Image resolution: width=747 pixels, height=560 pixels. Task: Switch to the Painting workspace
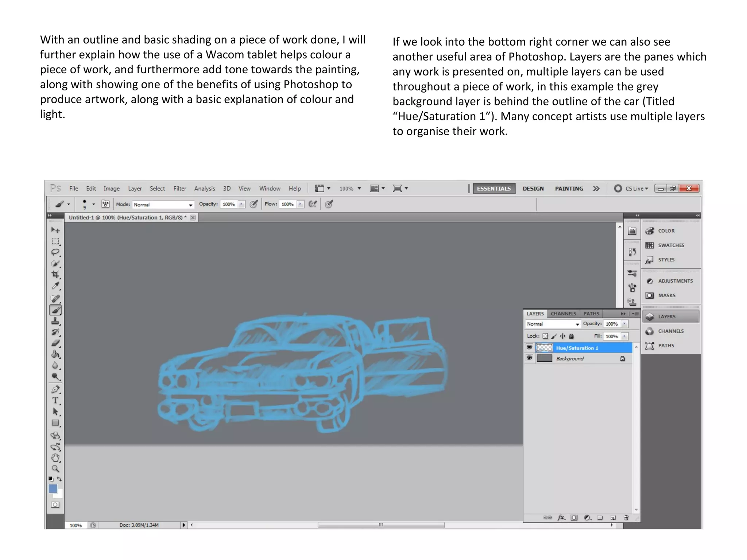click(x=569, y=188)
